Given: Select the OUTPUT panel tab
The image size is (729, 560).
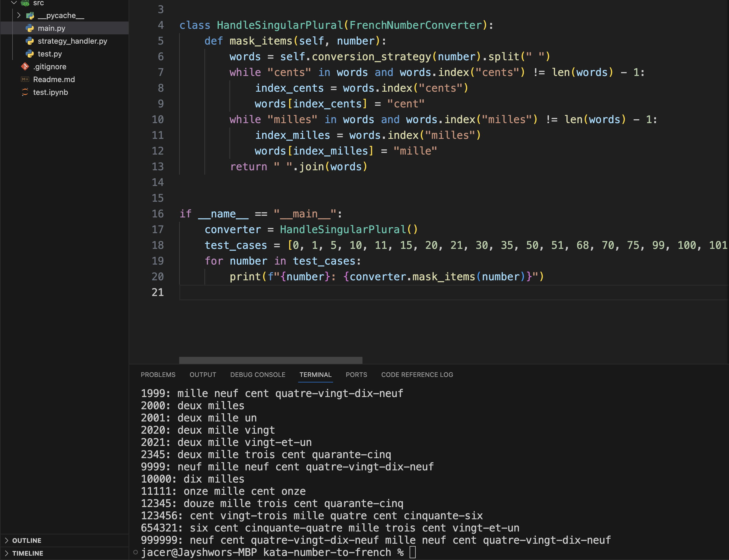Looking at the screenshot, I should pyautogui.click(x=202, y=375).
